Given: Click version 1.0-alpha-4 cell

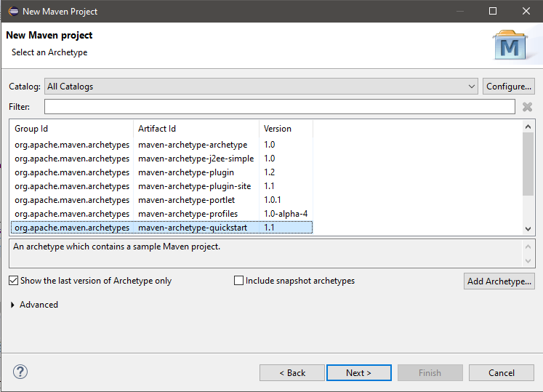Looking at the screenshot, I should [286, 214].
